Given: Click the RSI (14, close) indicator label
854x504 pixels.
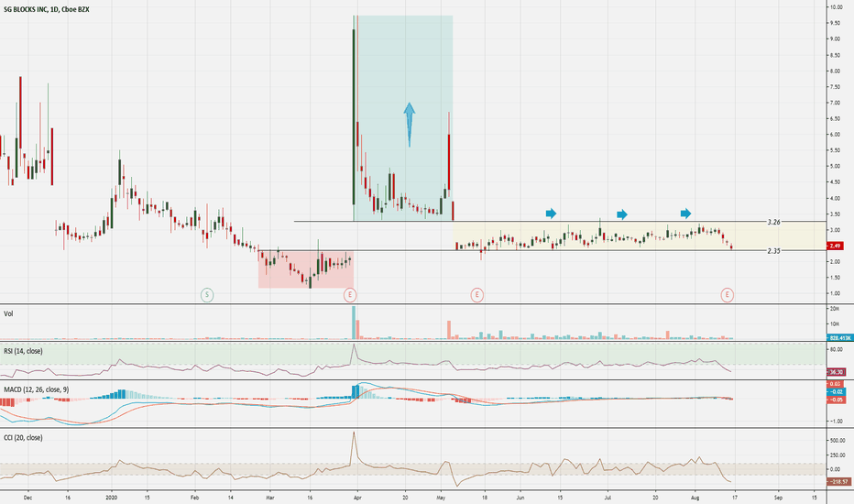Looking at the screenshot, I should click(23, 352).
